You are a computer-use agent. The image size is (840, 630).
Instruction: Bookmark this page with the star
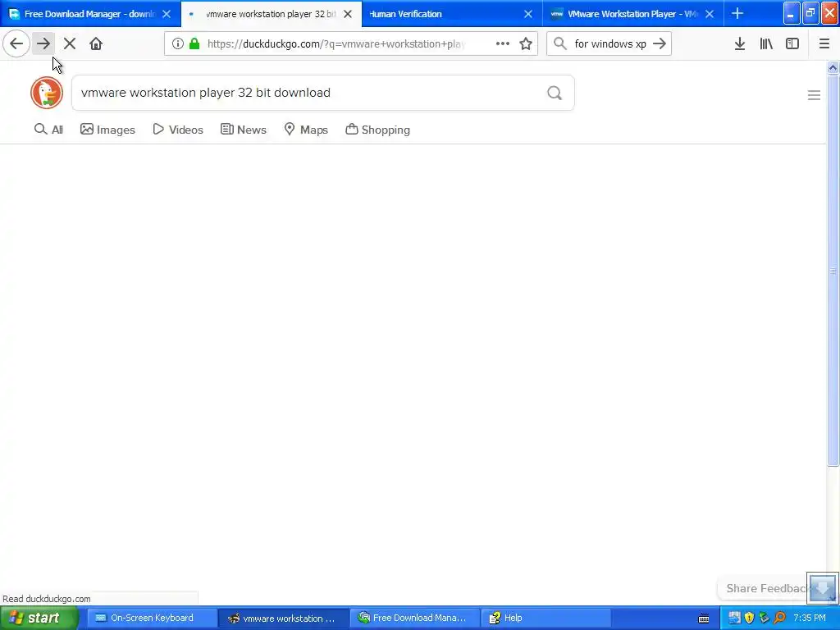526,43
